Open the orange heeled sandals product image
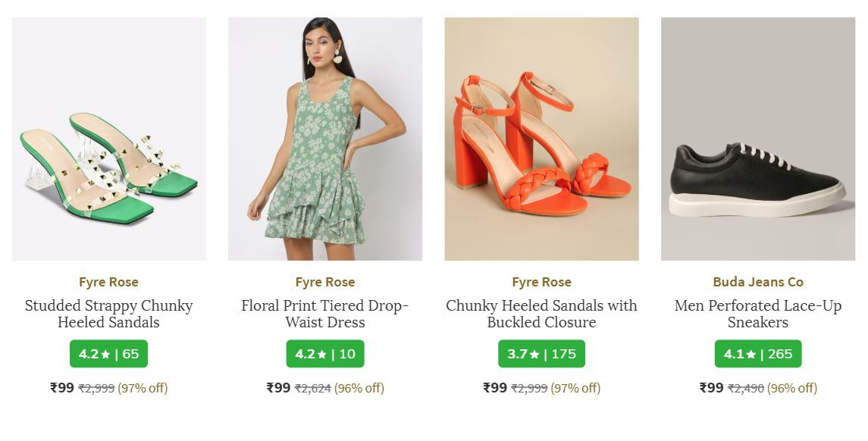Screen dimensions: 868x441 (541, 139)
